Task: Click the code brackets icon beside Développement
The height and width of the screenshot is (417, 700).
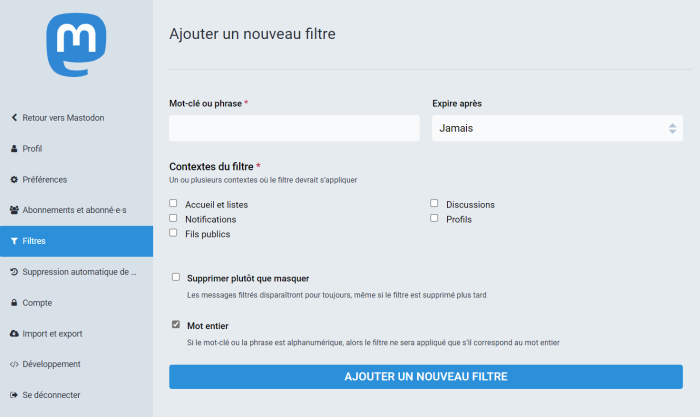Action: click(x=14, y=364)
